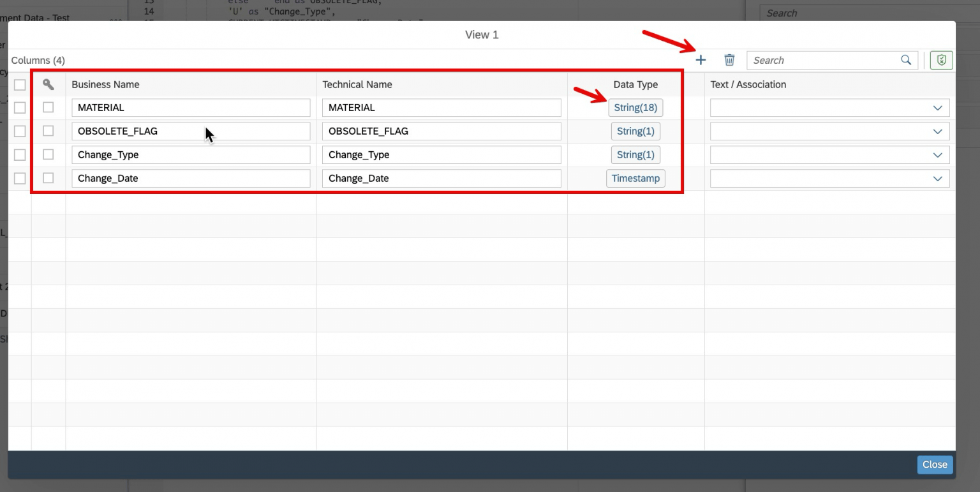Check the row checkbox for Change_Type
Viewport: 980px width, 492px height.
[x=19, y=154]
